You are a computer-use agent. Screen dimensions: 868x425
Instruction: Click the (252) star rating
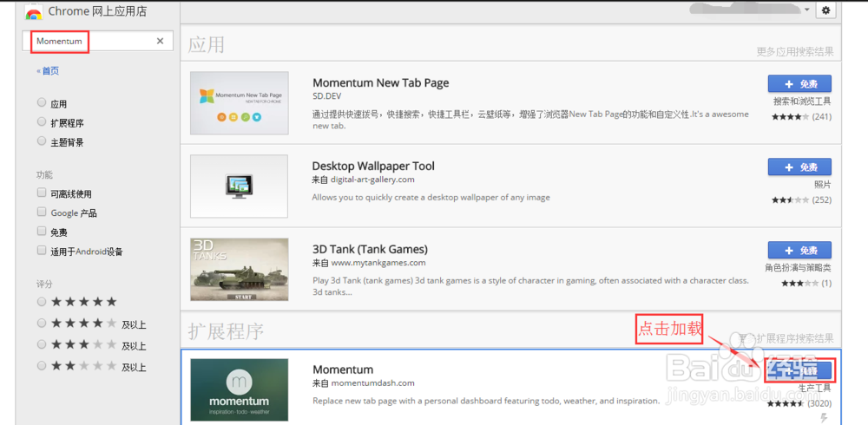pyautogui.click(x=801, y=199)
